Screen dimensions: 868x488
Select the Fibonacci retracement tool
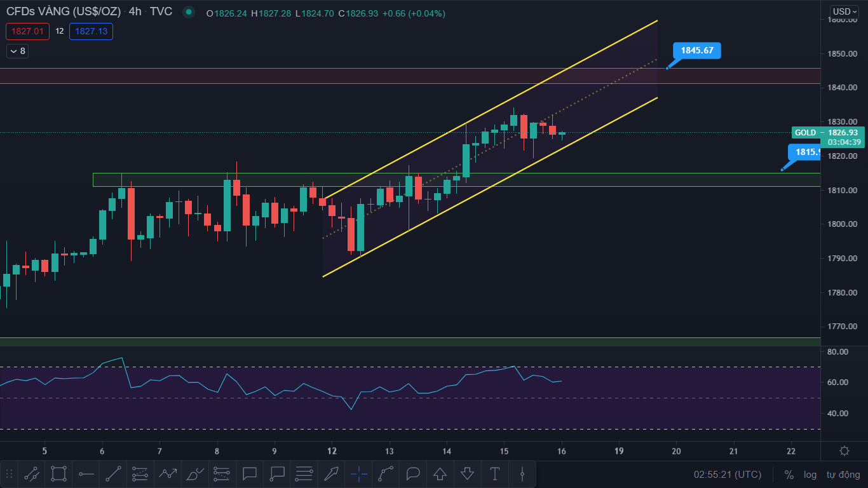[x=222, y=474]
